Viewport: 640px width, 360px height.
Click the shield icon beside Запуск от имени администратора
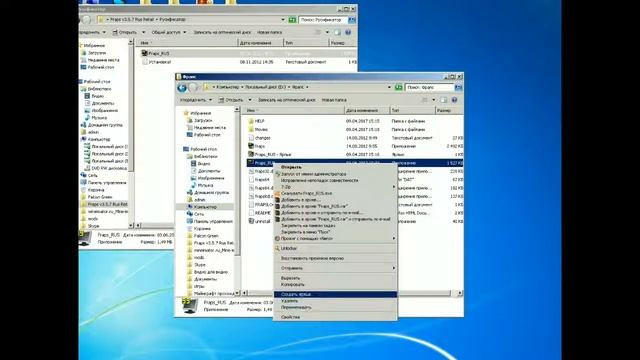pyautogui.click(x=278, y=174)
